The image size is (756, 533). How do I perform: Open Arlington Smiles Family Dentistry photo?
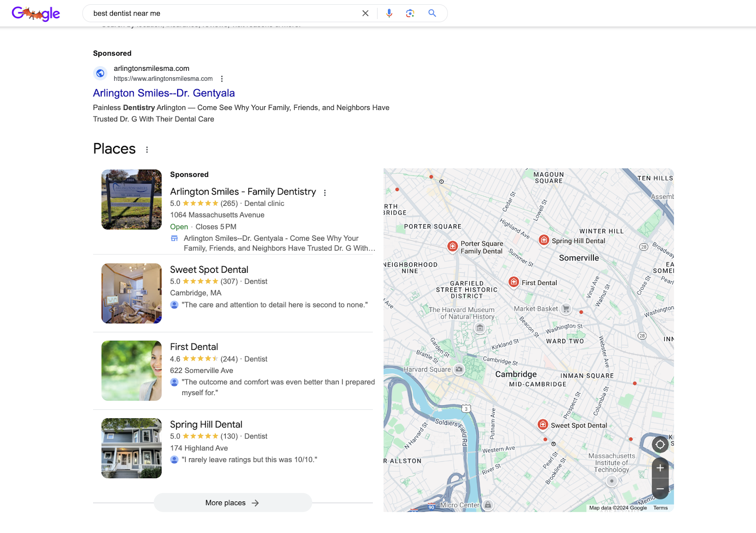(x=131, y=199)
